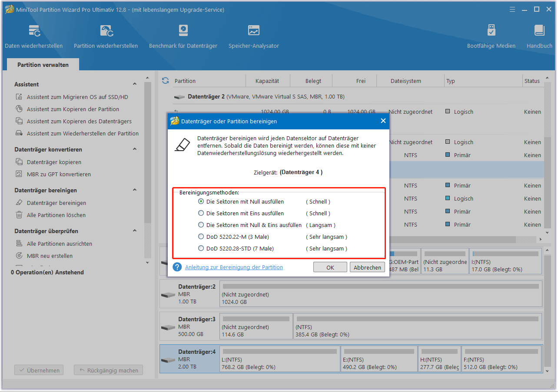Select Datenträger 2 unallocated 1024.0 GB block
The height and width of the screenshot is (392, 558).
pyautogui.click(x=381, y=294)
